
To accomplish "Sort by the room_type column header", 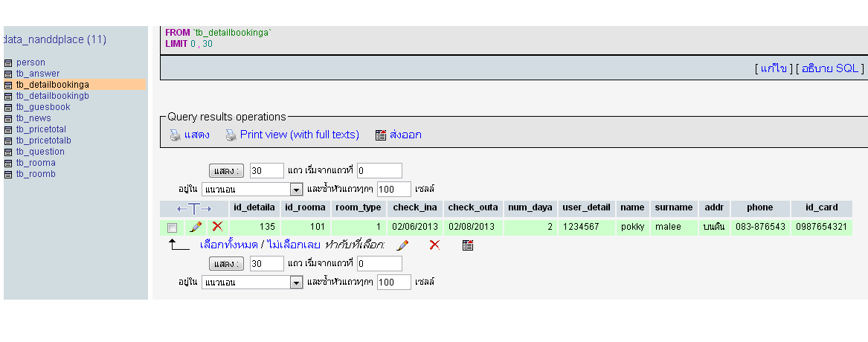I will [359, 207].
